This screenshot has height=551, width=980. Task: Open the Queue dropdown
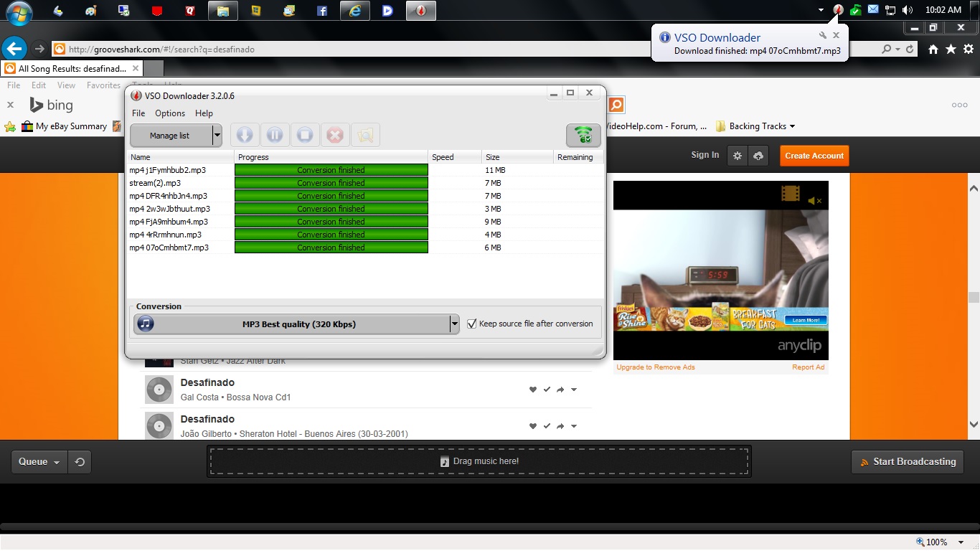point(39,462)
